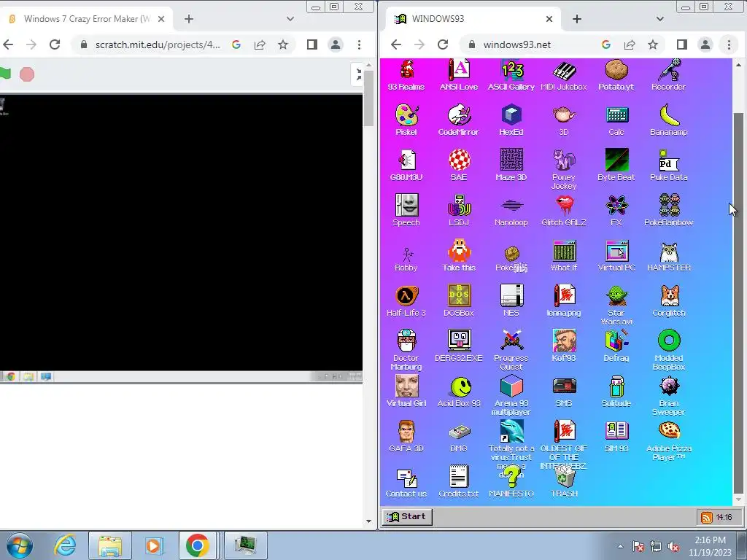Select the Windows 7 Crazy Error Maker tab
The height and width of the screenshot is (560, 747).
[x=88, y=18]
